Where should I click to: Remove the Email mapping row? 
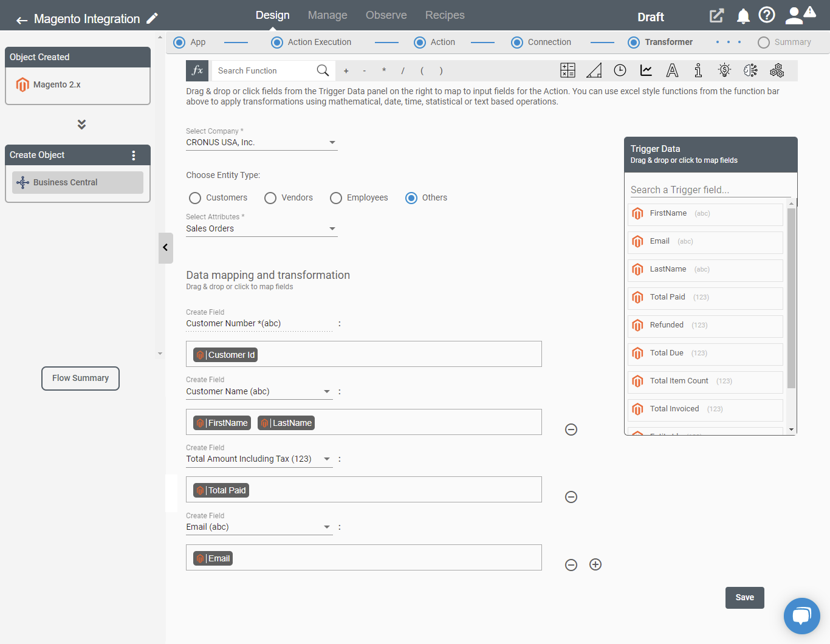571,565
